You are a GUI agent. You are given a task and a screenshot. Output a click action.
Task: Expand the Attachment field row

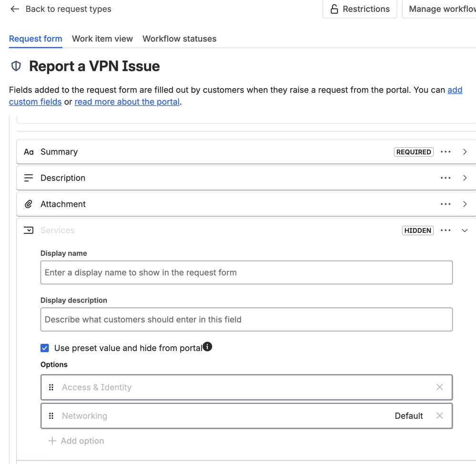click(x=465, y=204)
